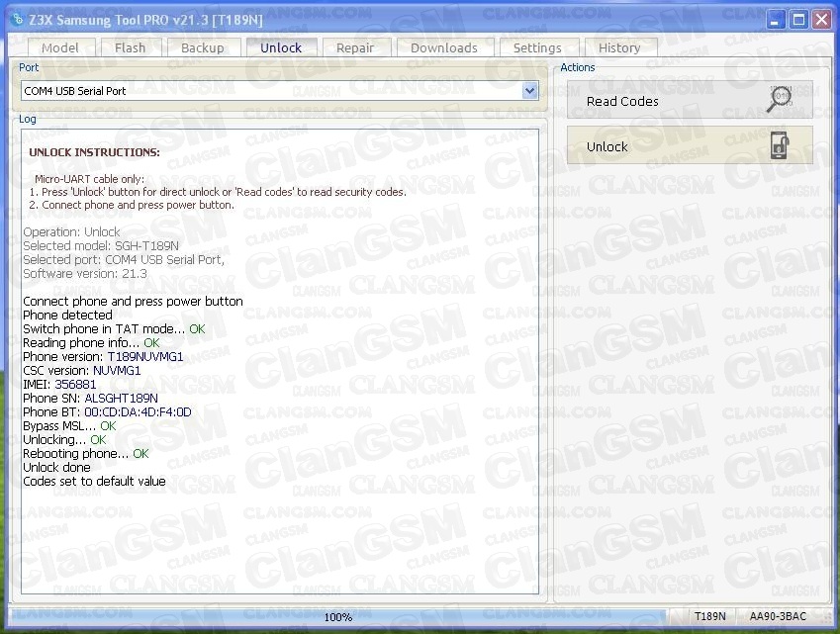Select the Unlock tab

(281, 47)
